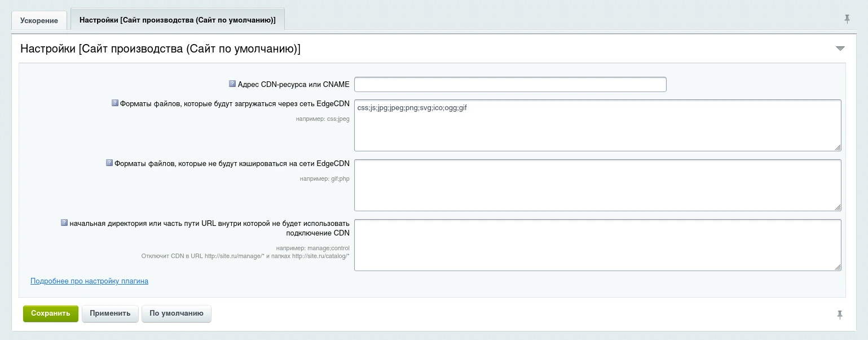
Task: Click the excluded URL directories textarea
Action: (x=597, y=245)
